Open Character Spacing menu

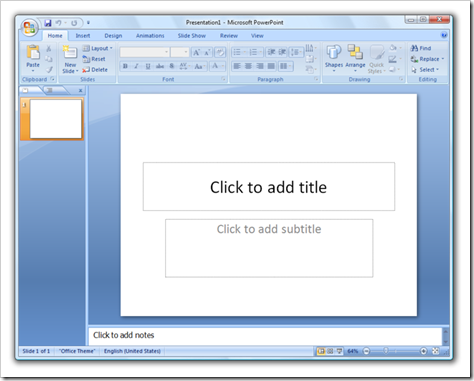coord(184,66)
